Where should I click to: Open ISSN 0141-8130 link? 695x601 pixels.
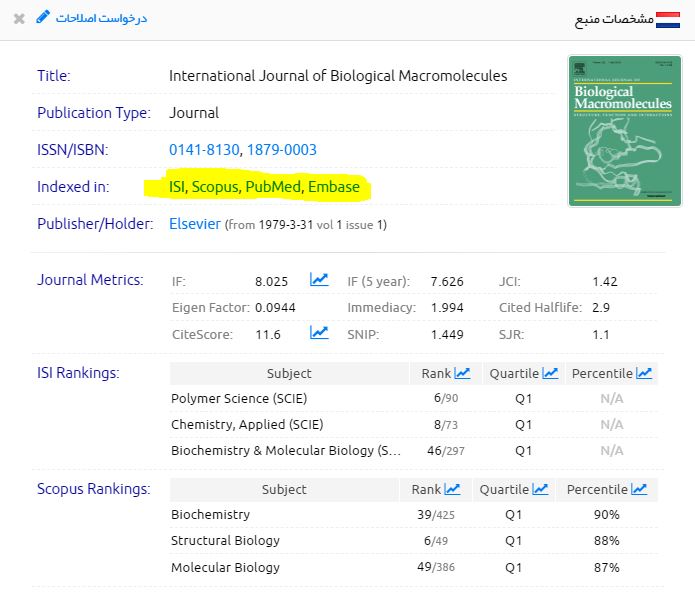click(x=205, y=150)
